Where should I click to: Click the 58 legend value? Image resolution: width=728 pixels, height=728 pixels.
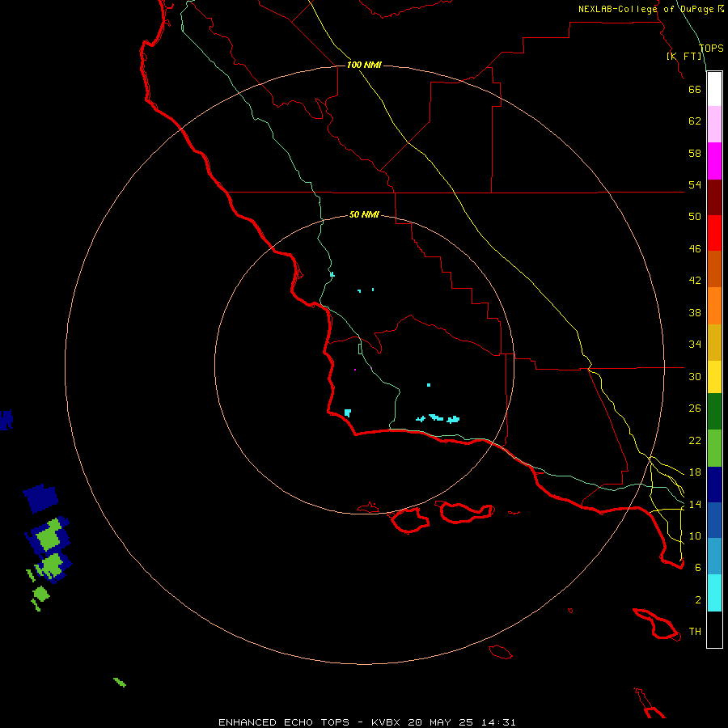click(x=695, y=153)
